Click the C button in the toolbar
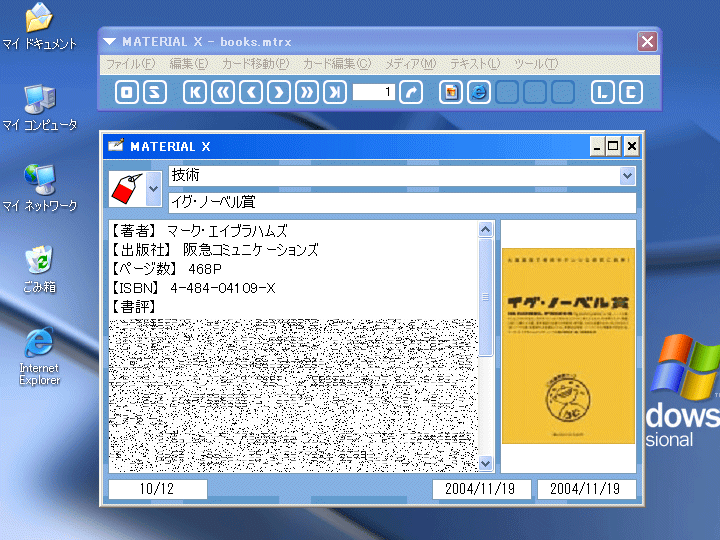 pos(630,92)
